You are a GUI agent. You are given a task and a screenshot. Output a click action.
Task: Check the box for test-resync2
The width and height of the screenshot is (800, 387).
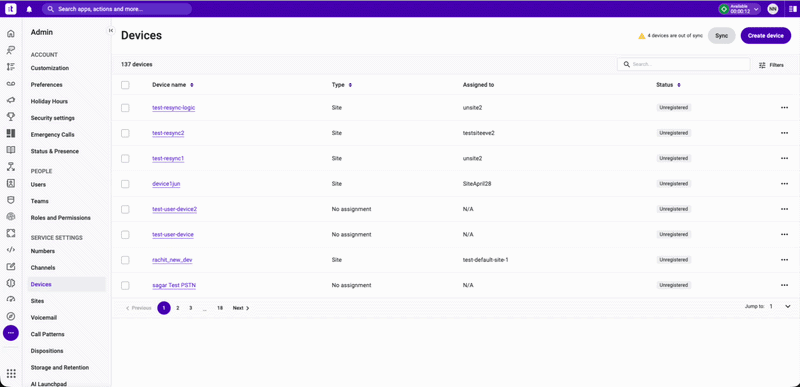(125, 133)
